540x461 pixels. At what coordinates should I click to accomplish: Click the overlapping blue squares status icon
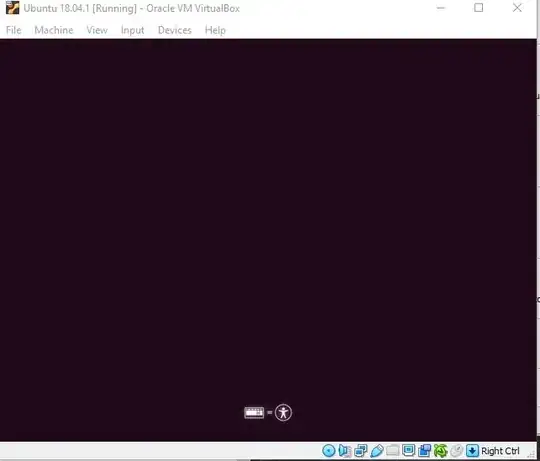[x=424, y=450]
